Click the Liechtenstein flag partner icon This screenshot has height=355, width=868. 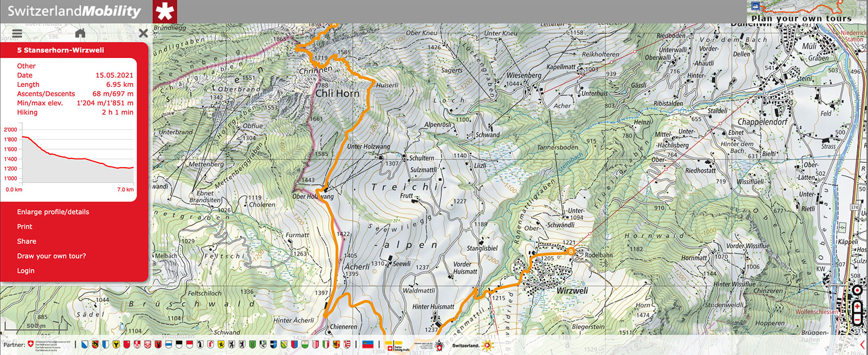coord(368,344)
